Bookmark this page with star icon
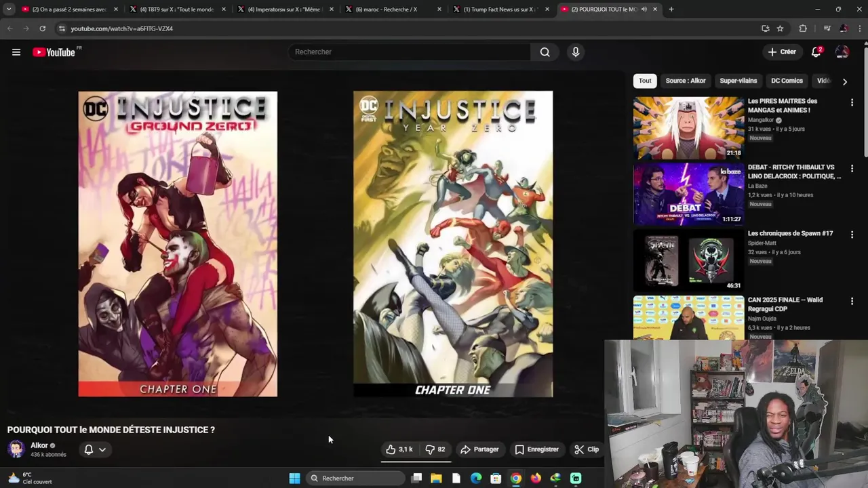 pos(781,28)
